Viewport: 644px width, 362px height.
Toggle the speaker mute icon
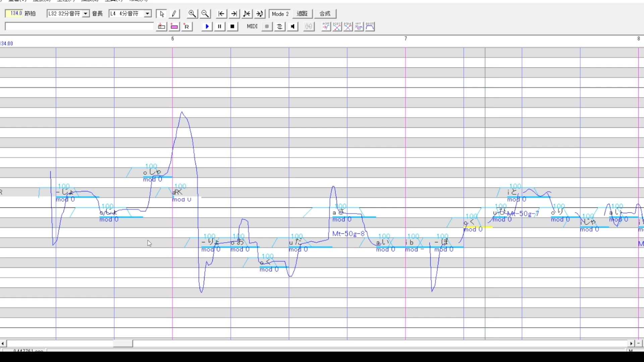click(293, 26)
